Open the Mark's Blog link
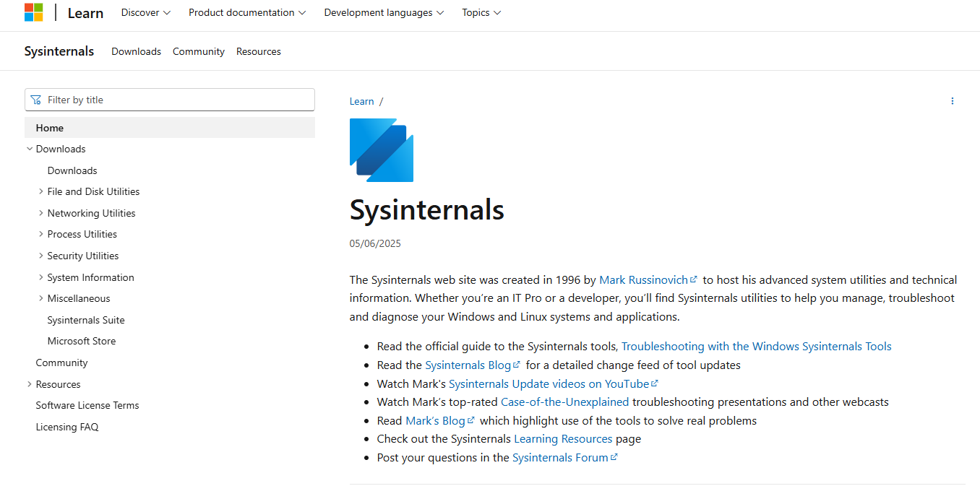980x486 pixels. tap(440, 420)
